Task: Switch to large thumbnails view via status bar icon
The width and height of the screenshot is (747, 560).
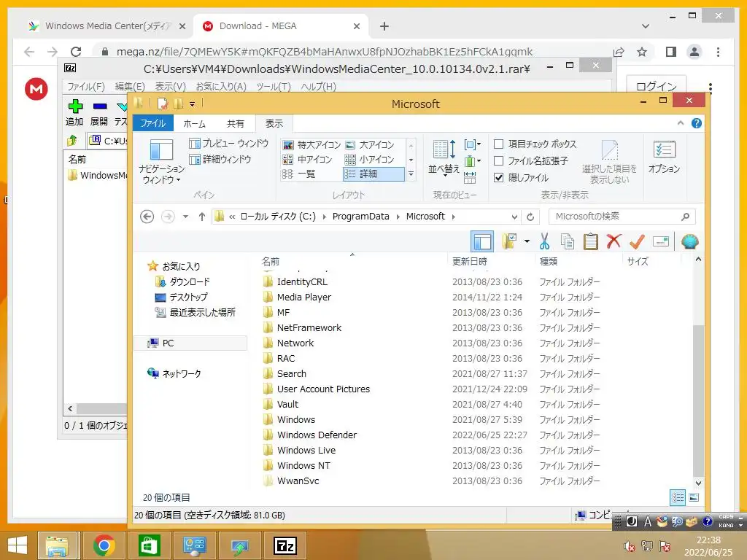Action: coord(694,497)
